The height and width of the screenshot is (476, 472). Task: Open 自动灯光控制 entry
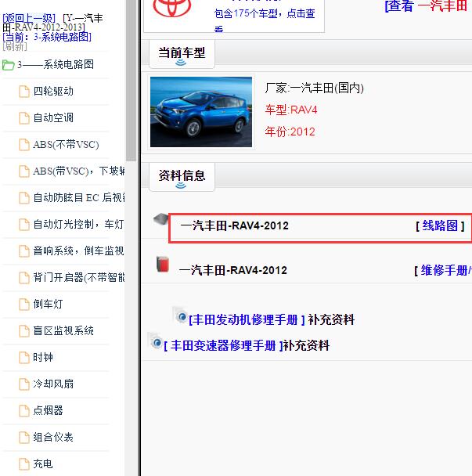click(78, 225)
